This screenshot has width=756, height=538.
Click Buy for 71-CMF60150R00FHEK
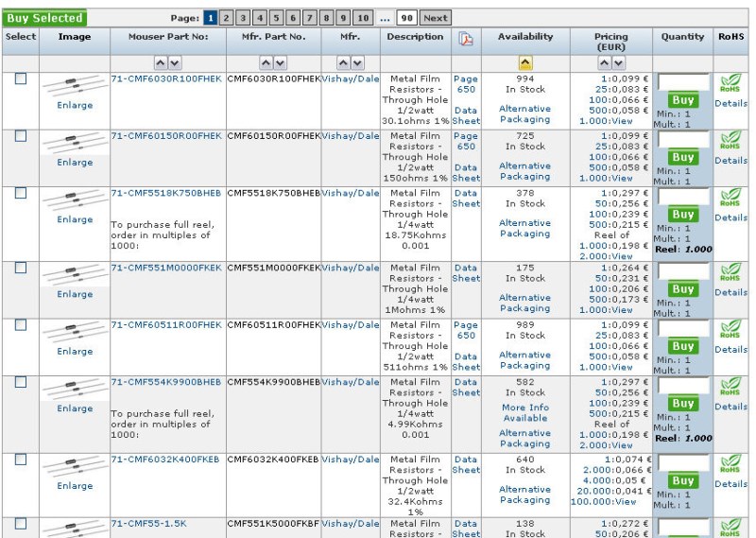point(682,158)
